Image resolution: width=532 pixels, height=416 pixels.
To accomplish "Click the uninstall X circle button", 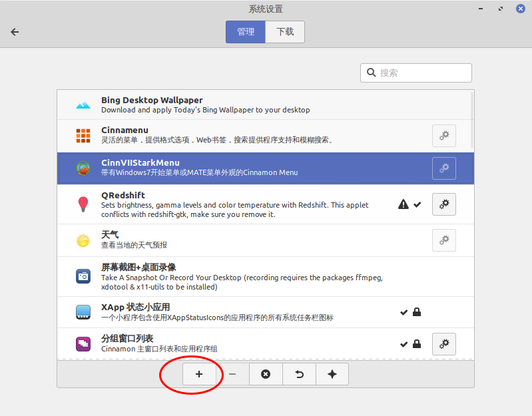I will 266,374.
